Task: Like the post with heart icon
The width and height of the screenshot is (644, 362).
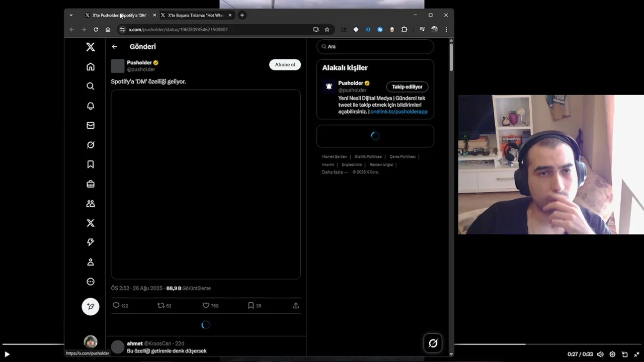Action: (206, 305)
